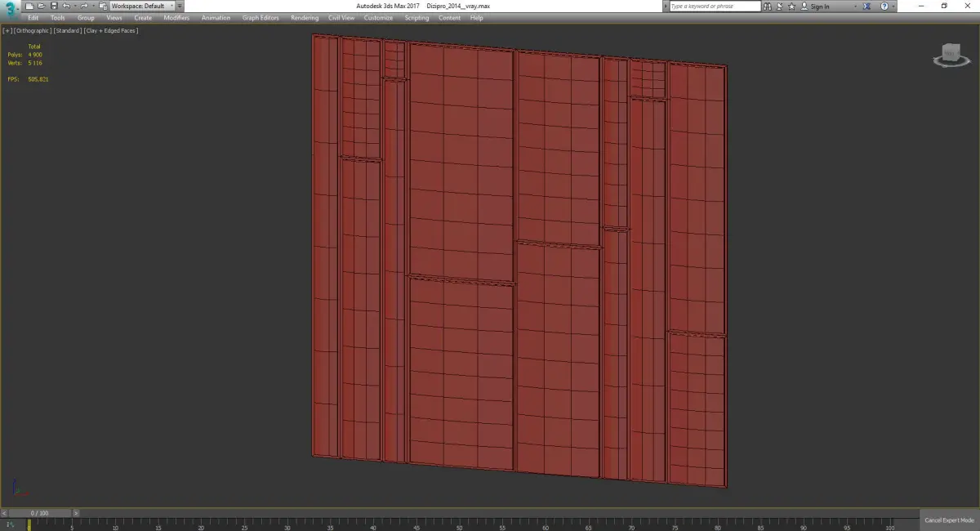Open the Subscription Center satellite icon
The image size is (980, 531).
click(779, 6)
